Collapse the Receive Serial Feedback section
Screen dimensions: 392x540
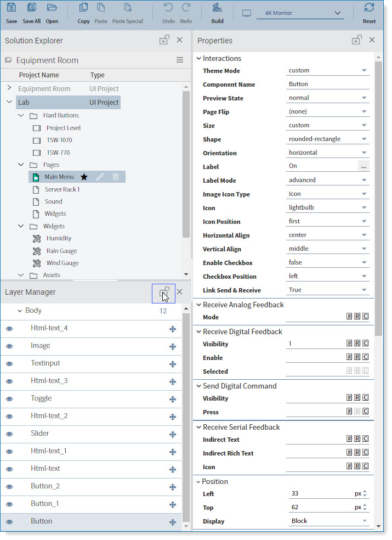[198, 427]
